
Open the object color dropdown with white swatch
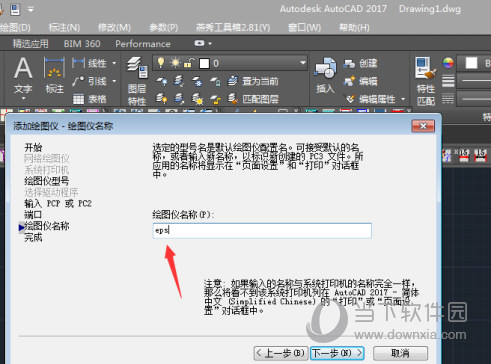tap(474, 63)
